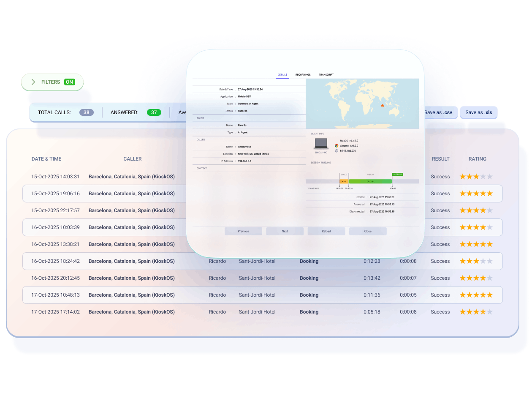532x393 pixels.
Task: Expand the Filters panel chevron
Action: pyautogui.click(x=33, y=82)
